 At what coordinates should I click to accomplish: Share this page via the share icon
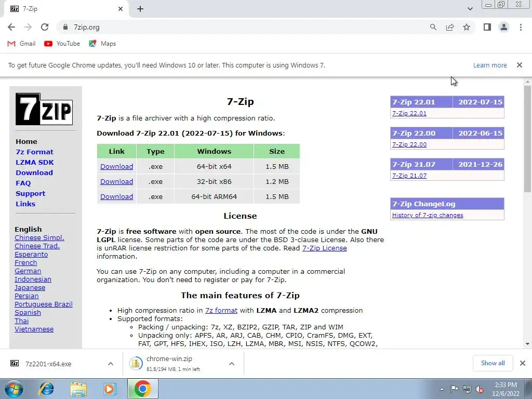pos(450,27)
